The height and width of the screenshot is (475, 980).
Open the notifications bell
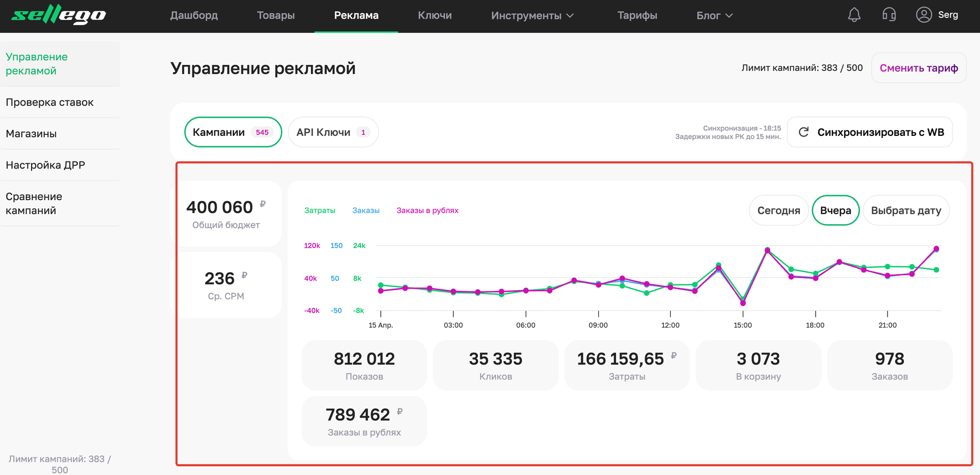(x=854, y=15)
